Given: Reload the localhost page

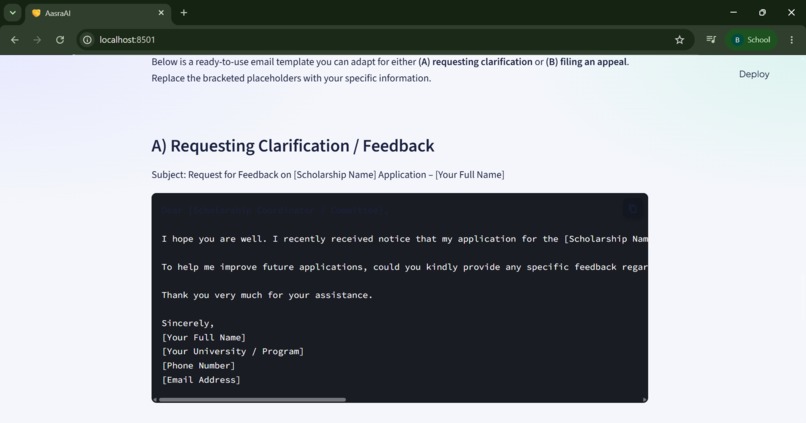Looking at the screenshot, I should 60,40.
